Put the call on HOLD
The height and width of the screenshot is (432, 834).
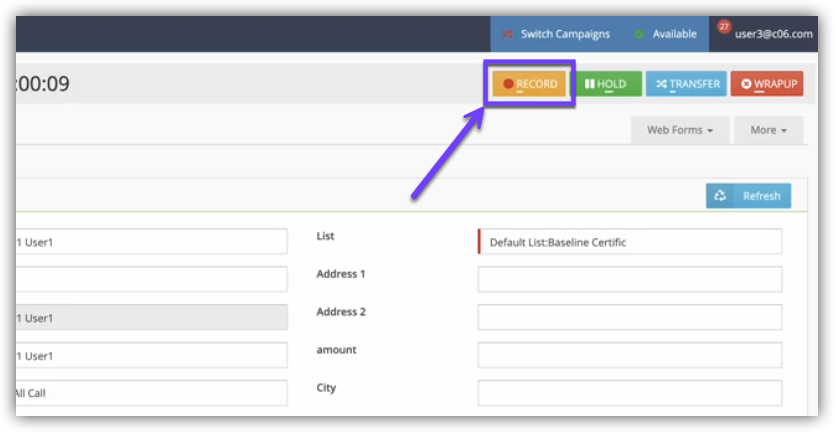pyautogui.click(x=609, y=84)
